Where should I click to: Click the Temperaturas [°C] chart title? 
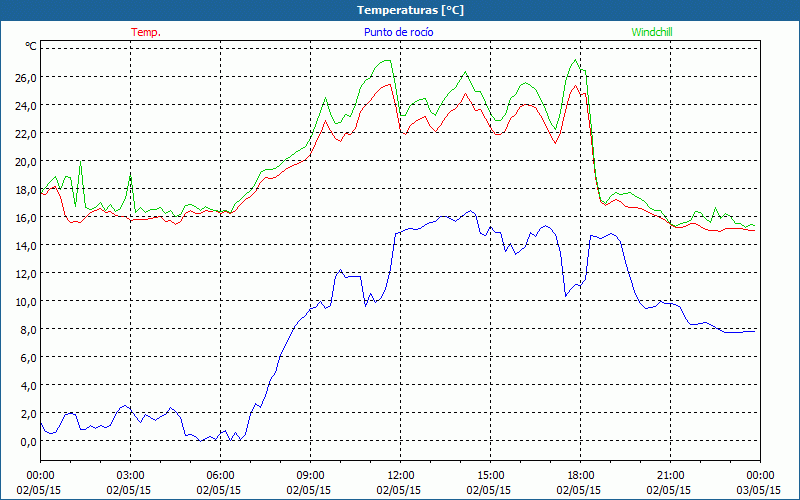coord(410,10)
